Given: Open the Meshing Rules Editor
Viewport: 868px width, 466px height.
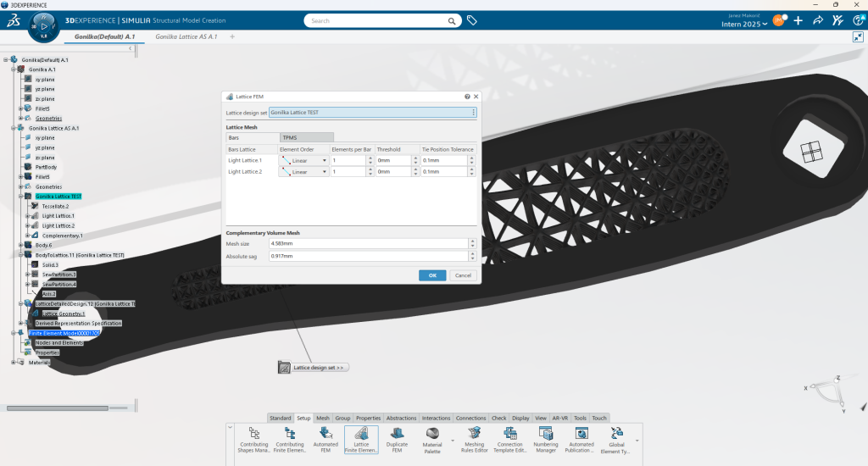Looking at the screenshot, I should point(475,440).
